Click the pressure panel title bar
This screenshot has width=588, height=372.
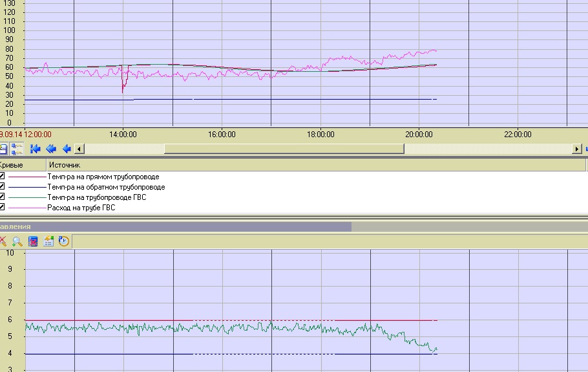click(x=174, y=227)
